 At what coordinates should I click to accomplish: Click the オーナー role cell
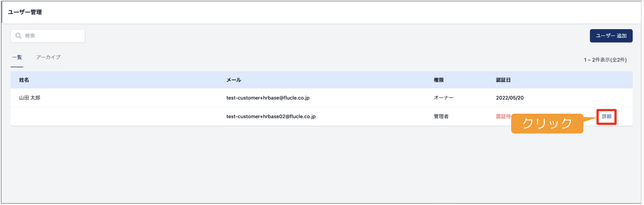coord(443,98)
